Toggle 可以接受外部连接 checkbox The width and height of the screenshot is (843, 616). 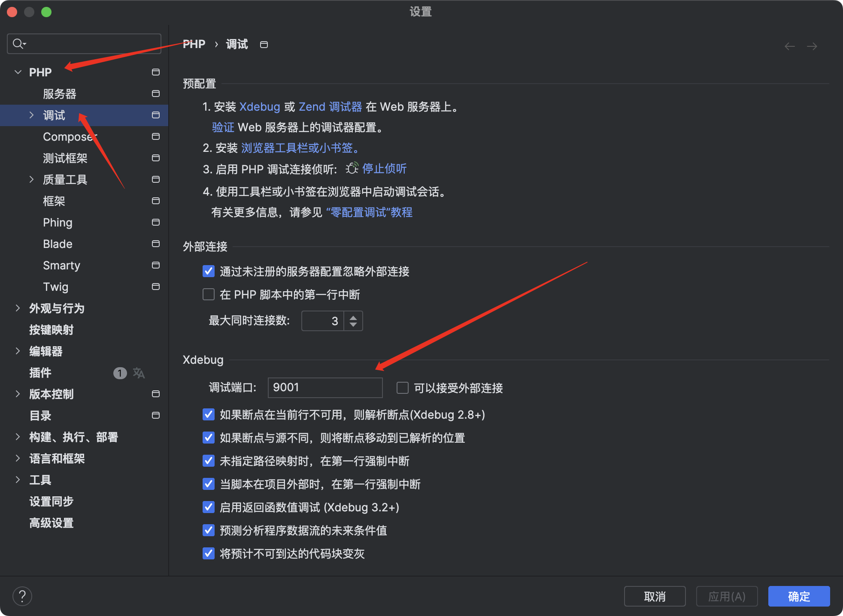coord(403,388)
